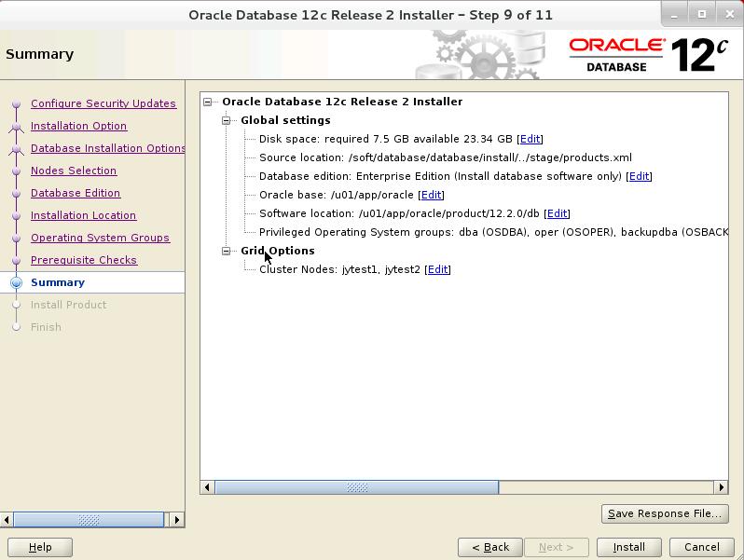Close the installer window
744x560 pixels.
pyautogui.click(x=729, y=15)
